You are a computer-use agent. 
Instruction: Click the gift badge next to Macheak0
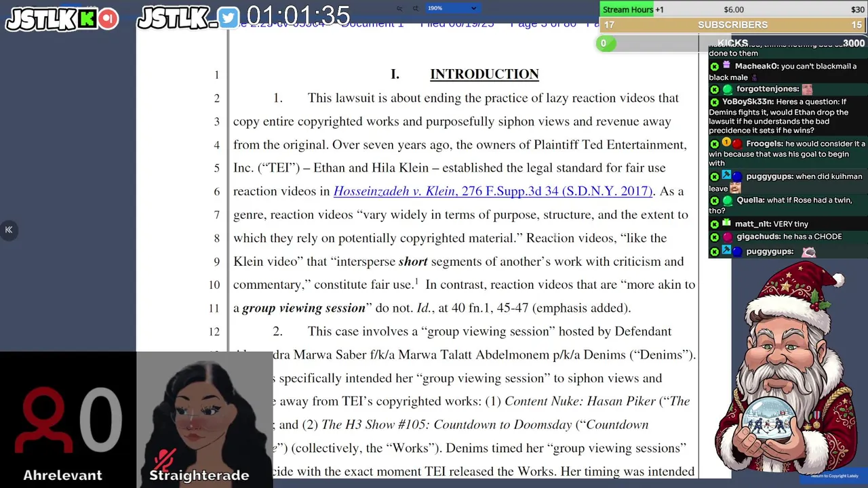pos(726,66)
